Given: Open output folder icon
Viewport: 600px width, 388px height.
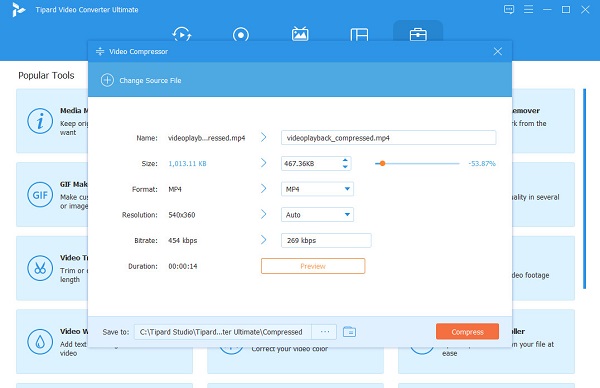Looking at the screenshot, I should 349,332.
